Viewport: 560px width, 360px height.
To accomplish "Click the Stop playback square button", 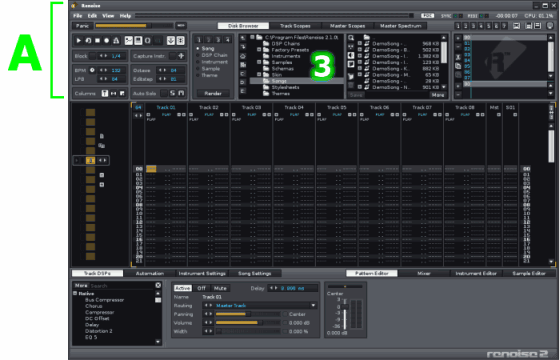I will coord(97,41).
